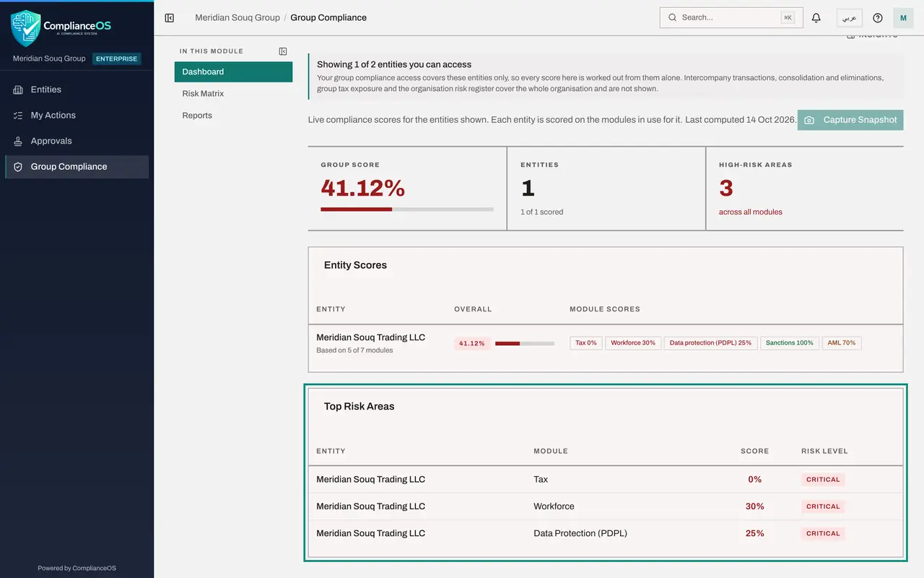Viewport: 924px width, 578px height.
Task: Click the Group Score progress bar
Action: [x=407, y=210]
